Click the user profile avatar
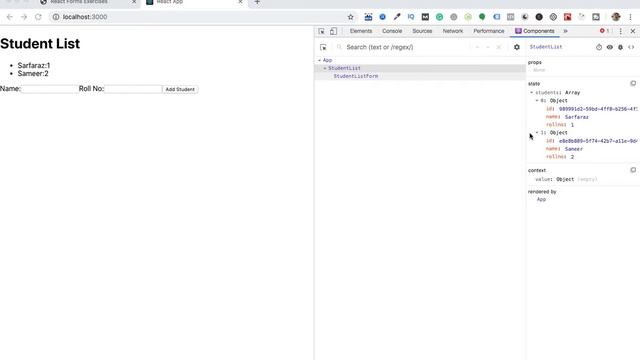640x360 pixels. pyautogui.click(x=616, y=17)
